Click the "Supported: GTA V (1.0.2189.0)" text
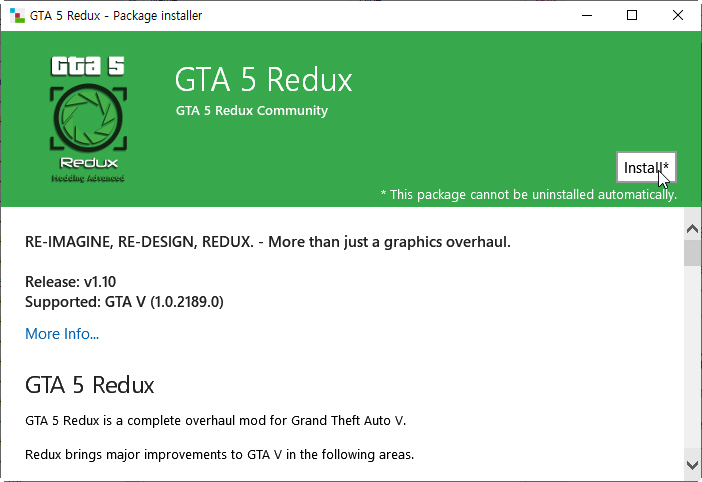The width and height of the screenshot is (702, 482). (x=124, y=302)
